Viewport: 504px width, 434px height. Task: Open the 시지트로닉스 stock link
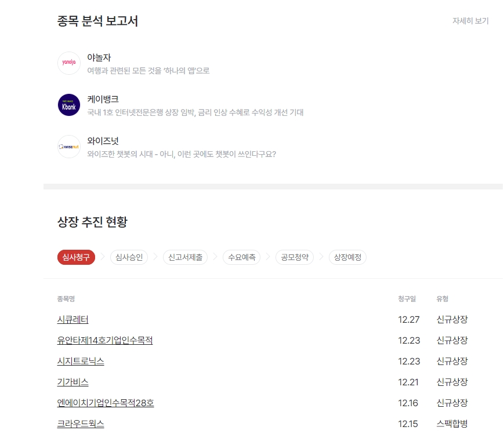(81, 362)
